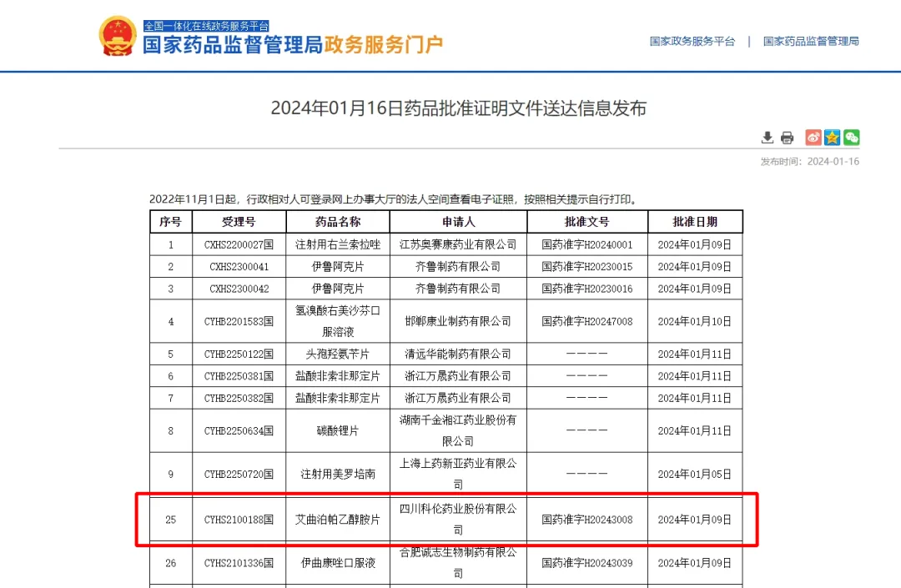Share to WeChat icon

pos(852,138)
